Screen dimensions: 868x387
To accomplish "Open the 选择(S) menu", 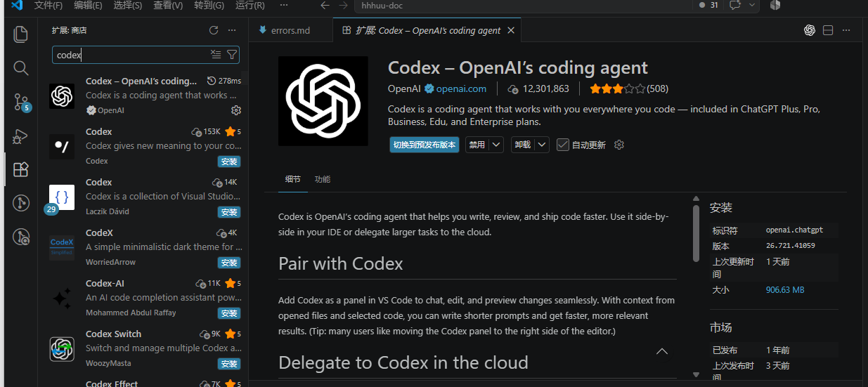I will [x=128, y=5].
